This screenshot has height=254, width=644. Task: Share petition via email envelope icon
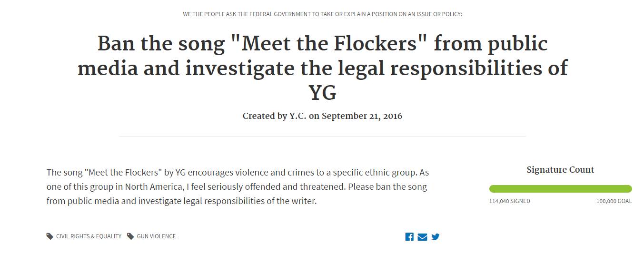coord(422,237)
